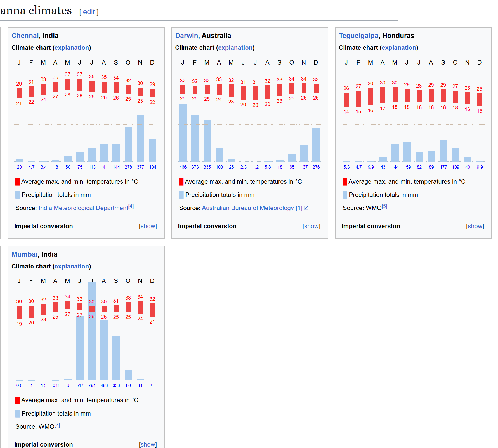Show Imperial conversion for Mumbai chart
Screen dimensions: 498x448
coord(148,444)
